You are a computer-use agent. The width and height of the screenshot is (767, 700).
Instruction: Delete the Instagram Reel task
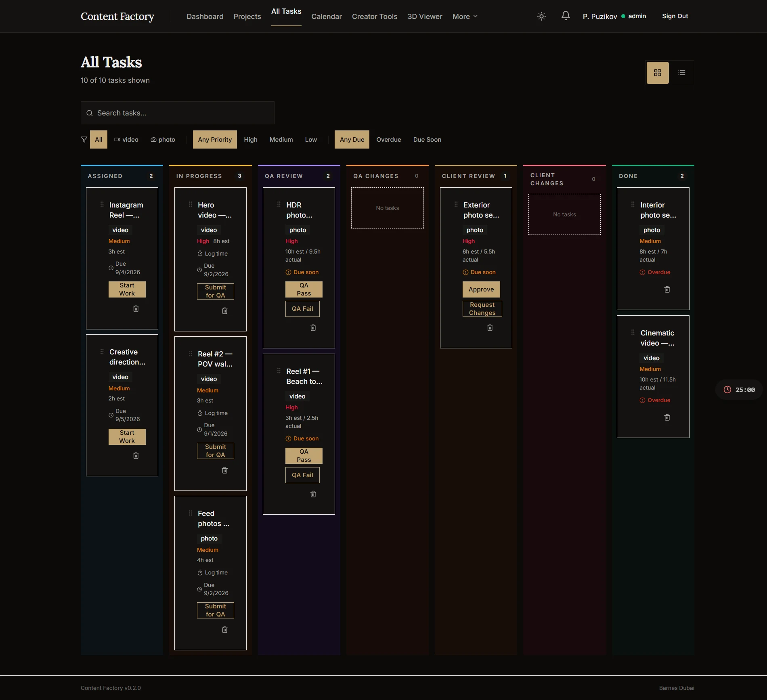[x=136, y=309]
